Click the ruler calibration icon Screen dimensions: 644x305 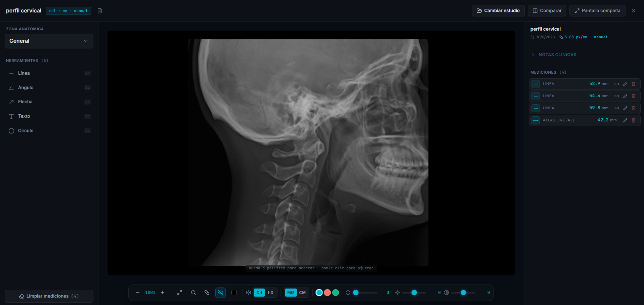[x=207, y=293]
